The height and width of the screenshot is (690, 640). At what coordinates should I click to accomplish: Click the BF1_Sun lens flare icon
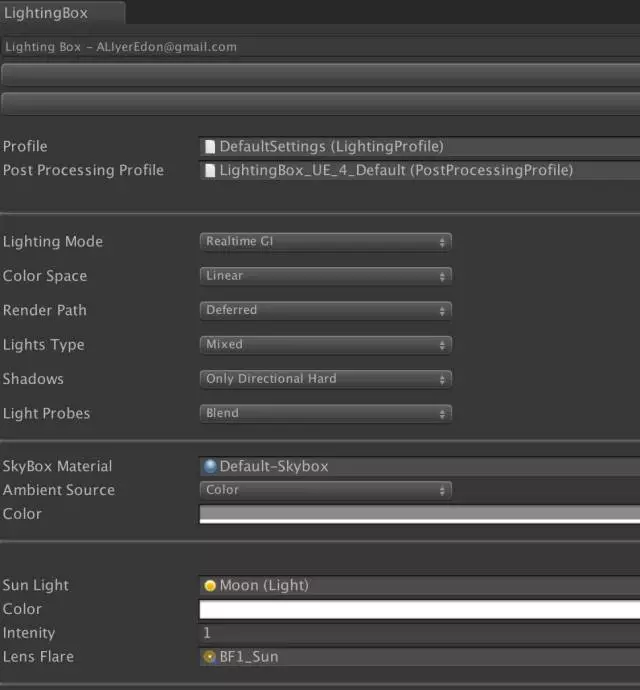coord(210,657)
